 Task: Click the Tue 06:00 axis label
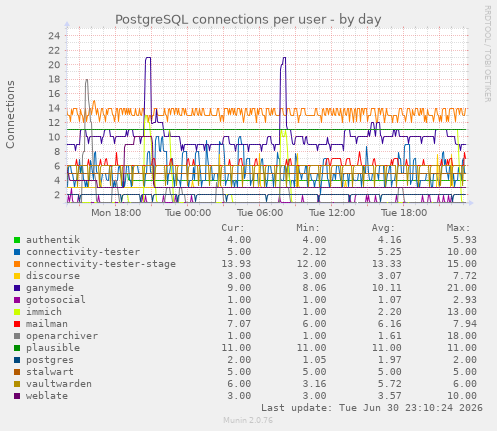pyautogui.click(x=260, y=213)
